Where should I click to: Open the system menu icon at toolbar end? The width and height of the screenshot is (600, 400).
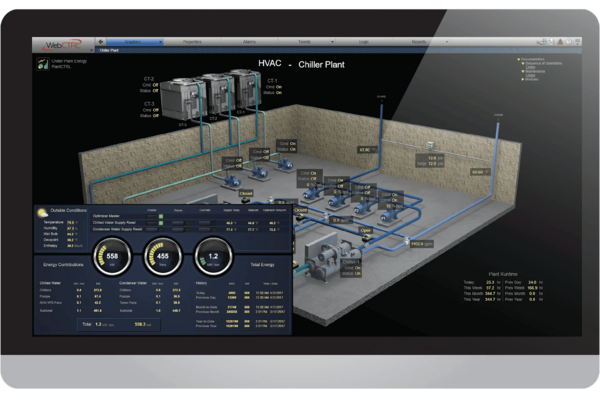click(577, 42)
